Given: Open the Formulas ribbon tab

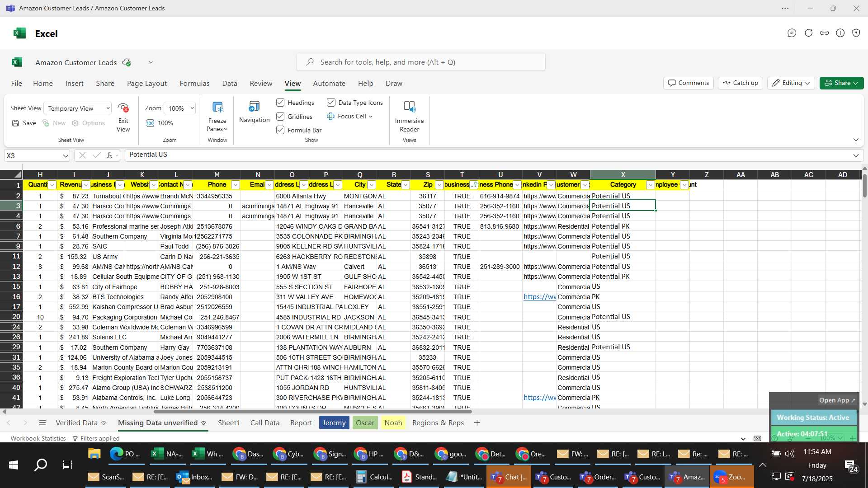Looking at the screenshot, I should pyautogui.click(x=194, y=83).
